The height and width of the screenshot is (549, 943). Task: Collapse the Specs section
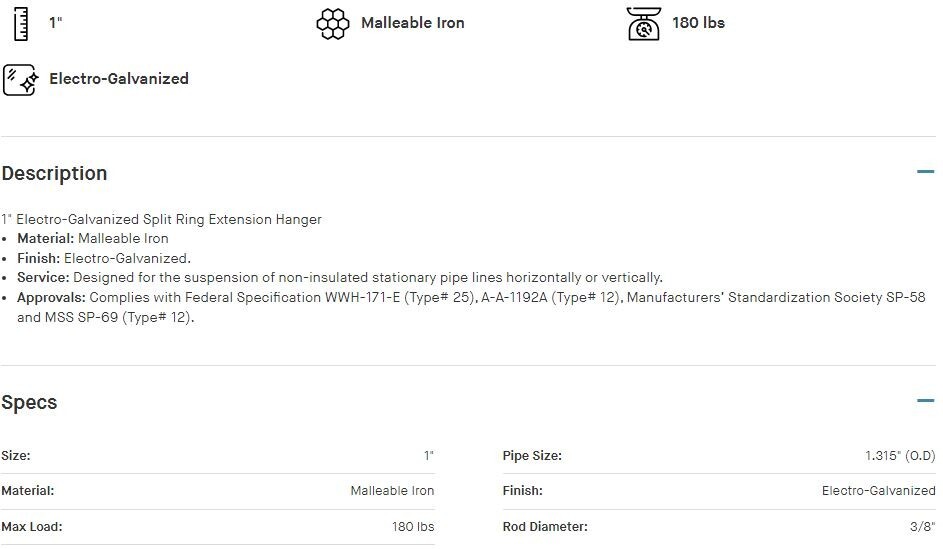[925, 401]
